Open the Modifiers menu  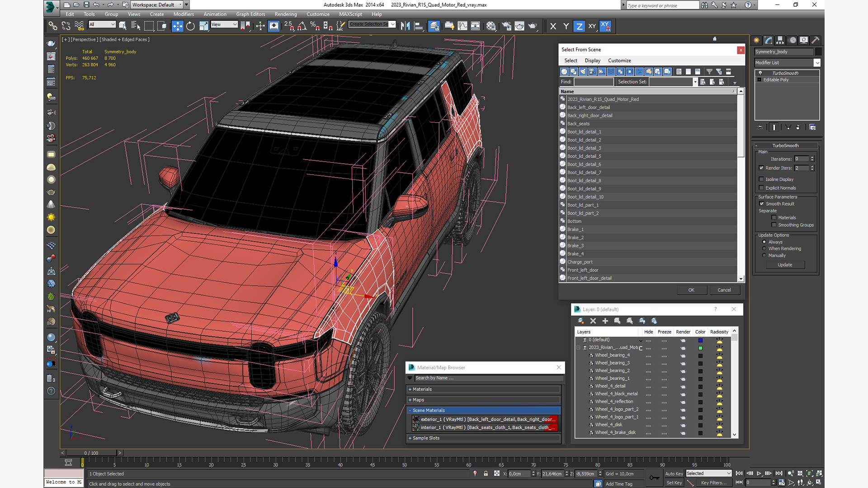[184, 14]
